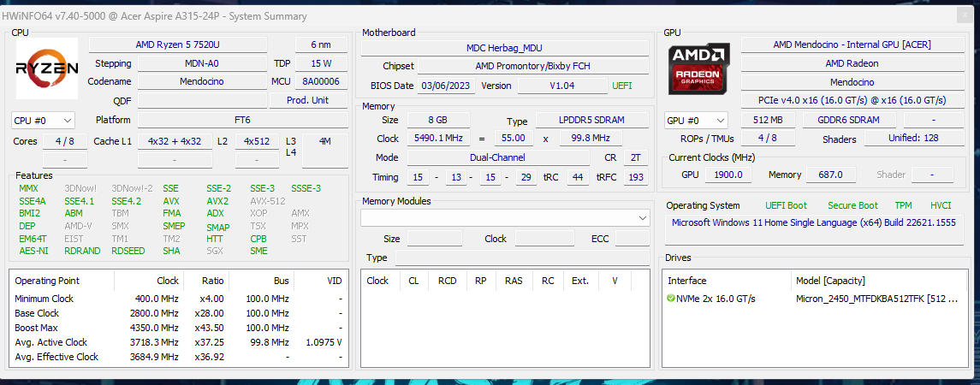Click the Unified: 128 shaders value

pos(913,138)
